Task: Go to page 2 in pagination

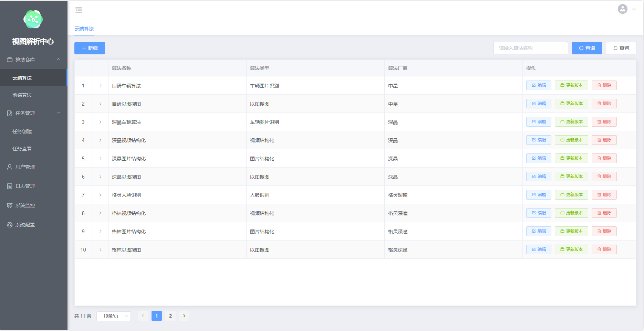Action: (170, 316)
